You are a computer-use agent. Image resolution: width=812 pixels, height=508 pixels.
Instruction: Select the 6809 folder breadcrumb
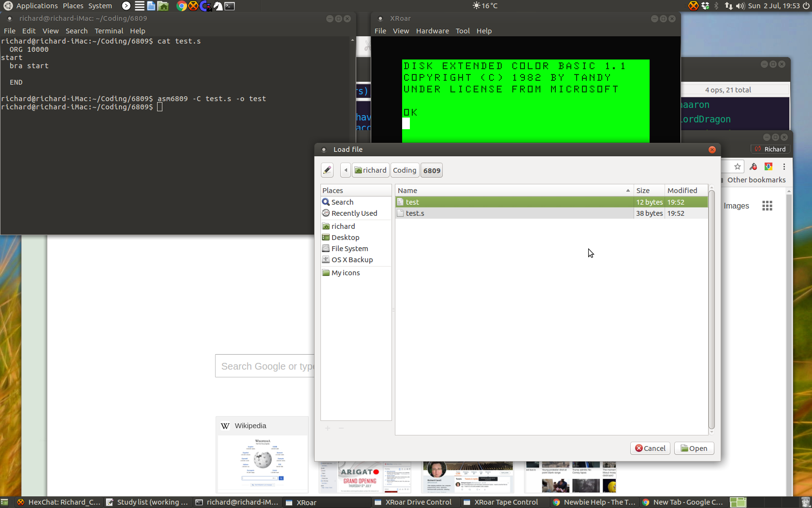432,170
